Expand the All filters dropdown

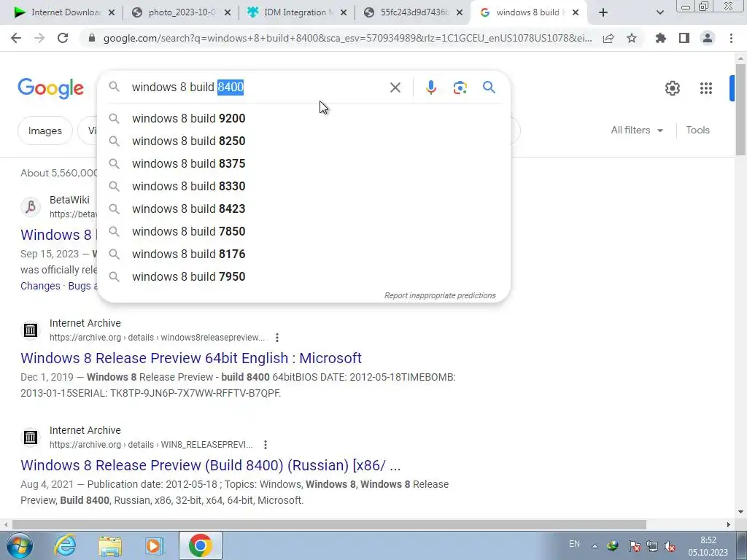(x=637, y=130)
